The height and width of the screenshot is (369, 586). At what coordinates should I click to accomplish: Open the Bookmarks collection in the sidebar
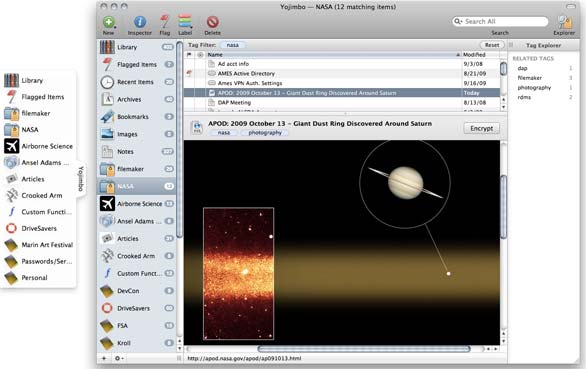tap(137, 117)
